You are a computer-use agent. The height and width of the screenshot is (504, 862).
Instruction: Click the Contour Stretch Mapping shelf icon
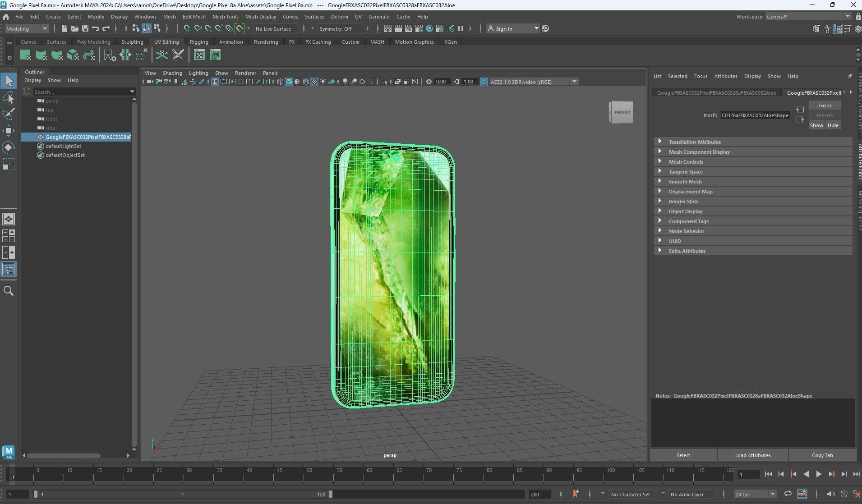pos(89,55)
